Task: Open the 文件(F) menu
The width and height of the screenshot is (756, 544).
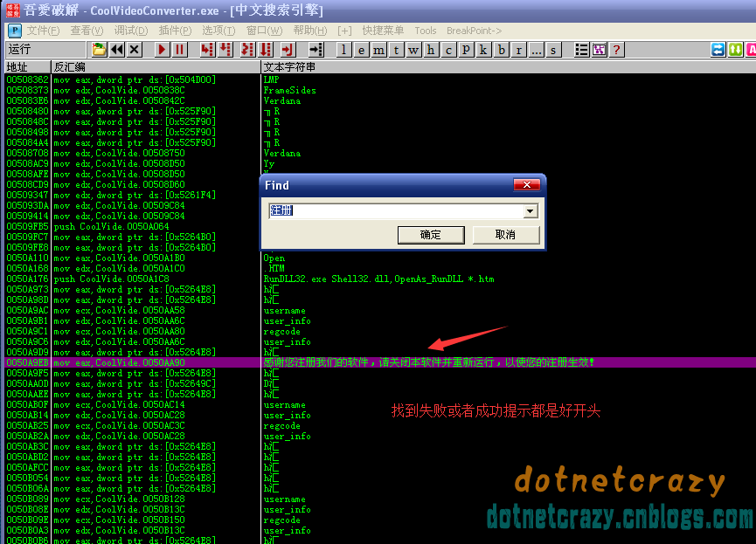Action: [x=43, y=31]
